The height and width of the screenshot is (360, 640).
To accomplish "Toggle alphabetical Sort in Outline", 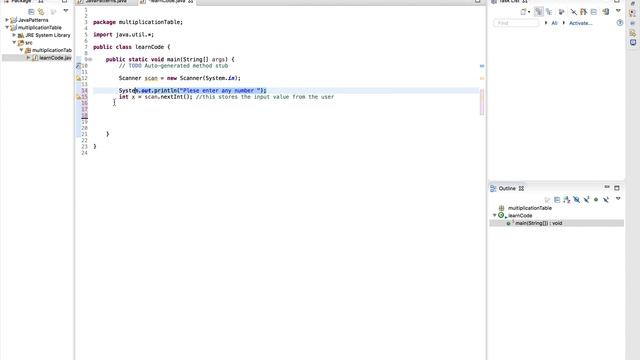I will coord(567,200).
